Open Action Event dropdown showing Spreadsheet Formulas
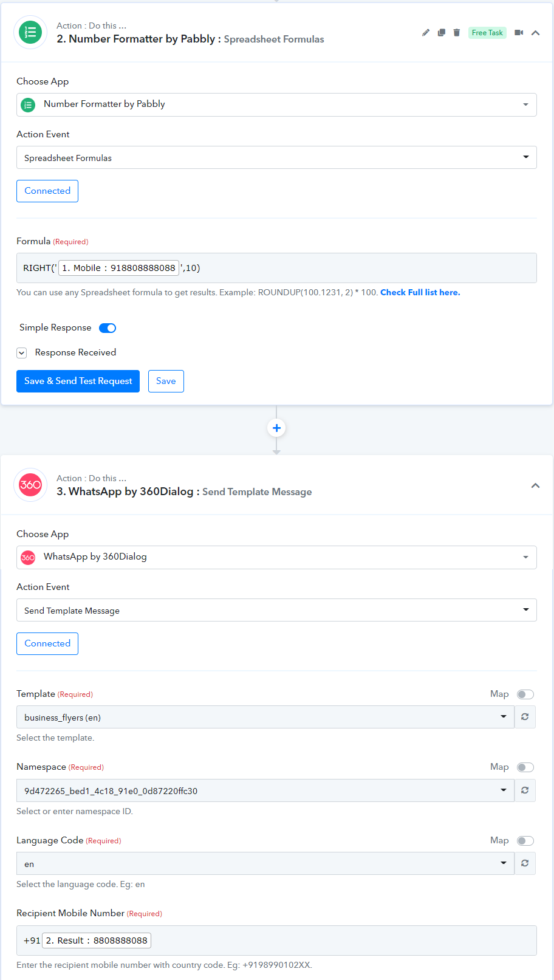Viewport: 554px width, 980px height. [x=276, y=157]
